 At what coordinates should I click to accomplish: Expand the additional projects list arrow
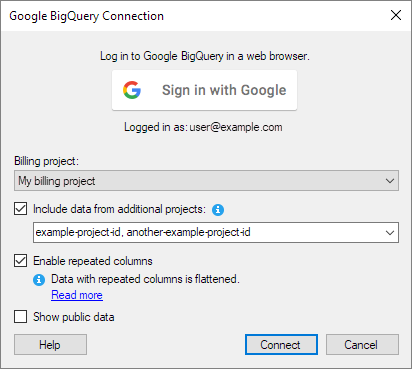tap(390, 233)
